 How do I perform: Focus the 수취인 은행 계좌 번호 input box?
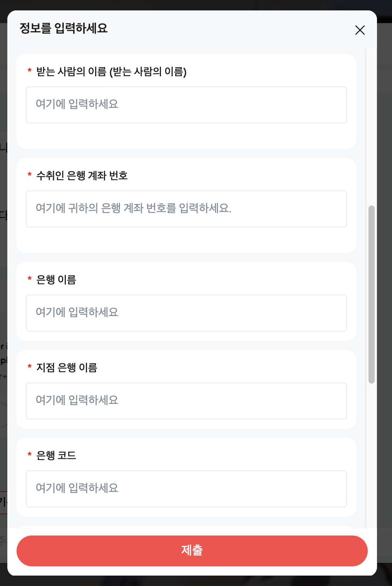(x=186, y=209)
